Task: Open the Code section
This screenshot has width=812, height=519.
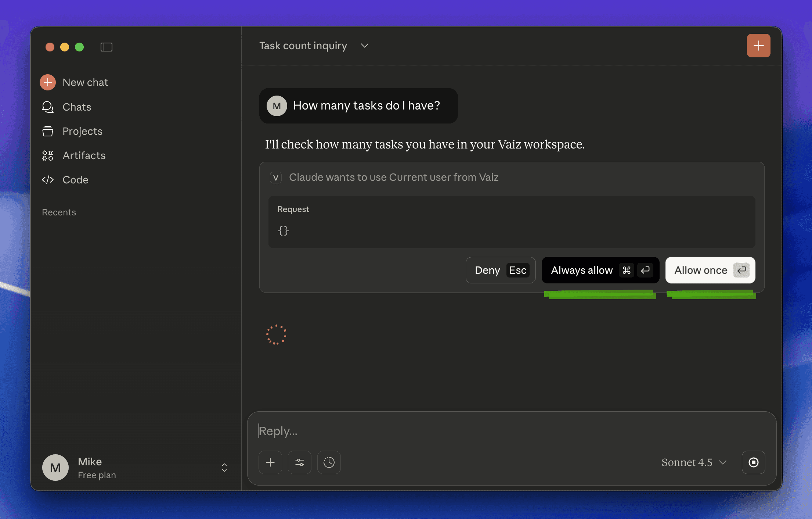Action: pyautogui.click(x=75, y=180)
